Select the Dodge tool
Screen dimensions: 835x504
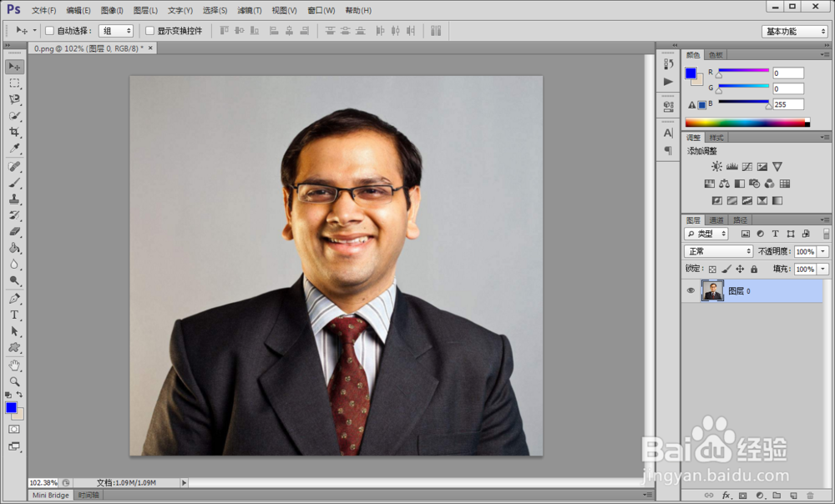[x=14, y=280]
